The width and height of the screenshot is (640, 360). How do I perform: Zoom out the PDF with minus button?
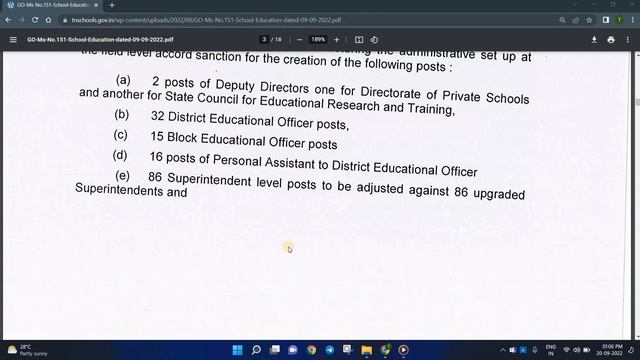[299, 40]
